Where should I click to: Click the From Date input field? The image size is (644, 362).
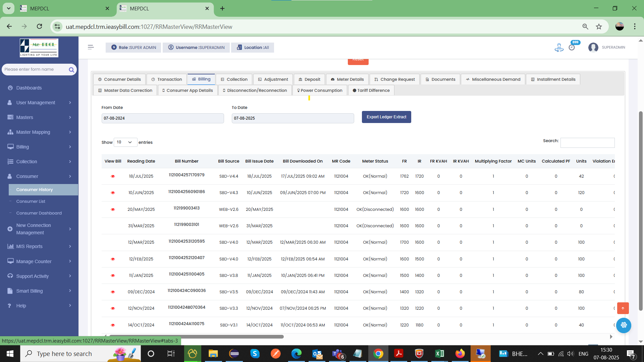[162, 118]
